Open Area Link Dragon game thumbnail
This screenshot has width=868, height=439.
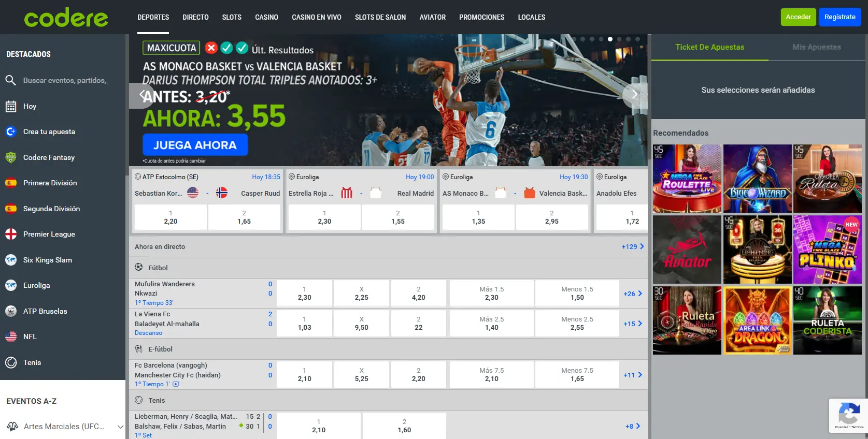(x=758, y=320)
